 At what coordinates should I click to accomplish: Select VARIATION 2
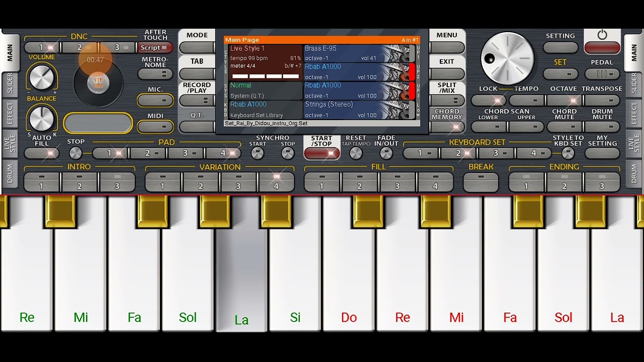(201, 182)
